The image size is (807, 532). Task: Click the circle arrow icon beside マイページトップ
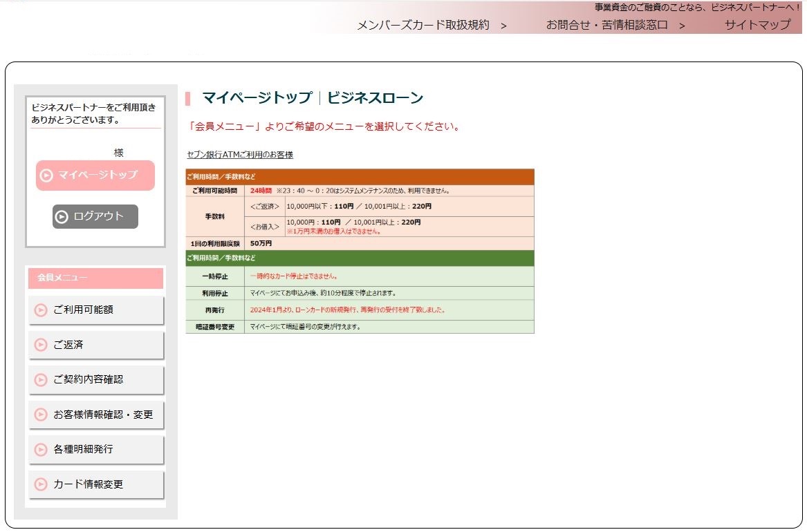coord(46,175)
